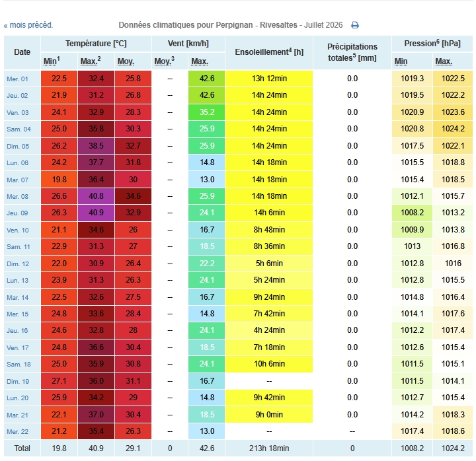Select the 37.0 max temperature on Mar. 21
This screenshot has width=476, height=461.
96,415
